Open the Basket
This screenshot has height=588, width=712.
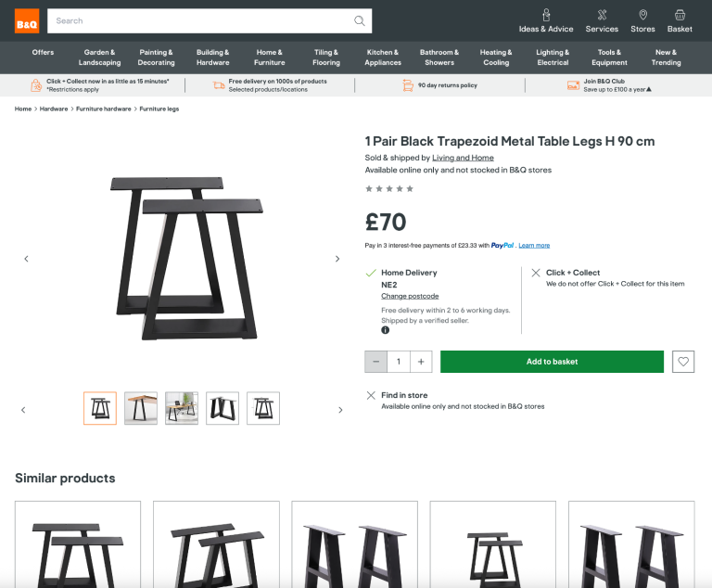(680, 20)
